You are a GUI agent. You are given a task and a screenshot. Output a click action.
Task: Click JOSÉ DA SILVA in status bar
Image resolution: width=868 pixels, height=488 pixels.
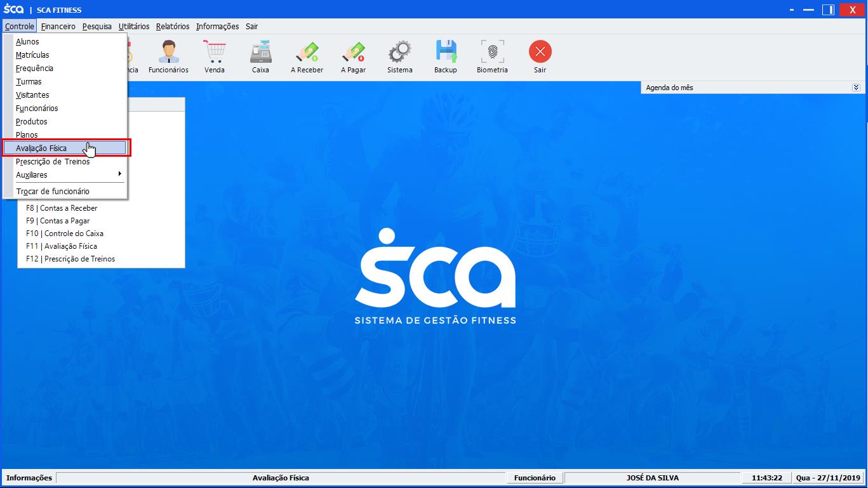pyautogui.click(x=652, y=478)
